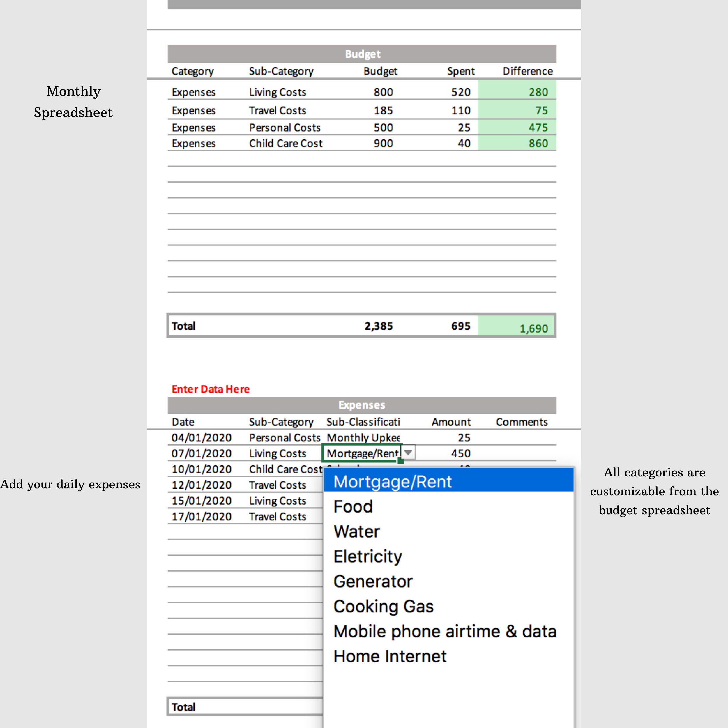Select the Travel Costs spent value 110
This screenshot has height=728, width=728.
coord(462,110)
